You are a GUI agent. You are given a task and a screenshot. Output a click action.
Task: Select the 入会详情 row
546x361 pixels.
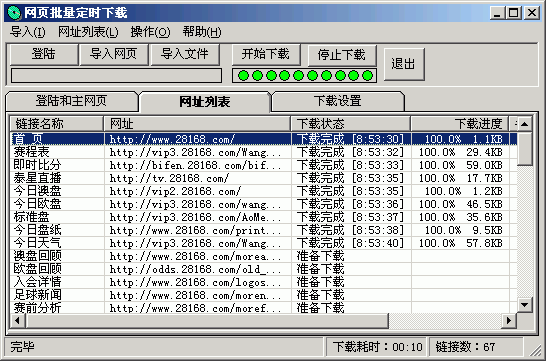point(263,282)
